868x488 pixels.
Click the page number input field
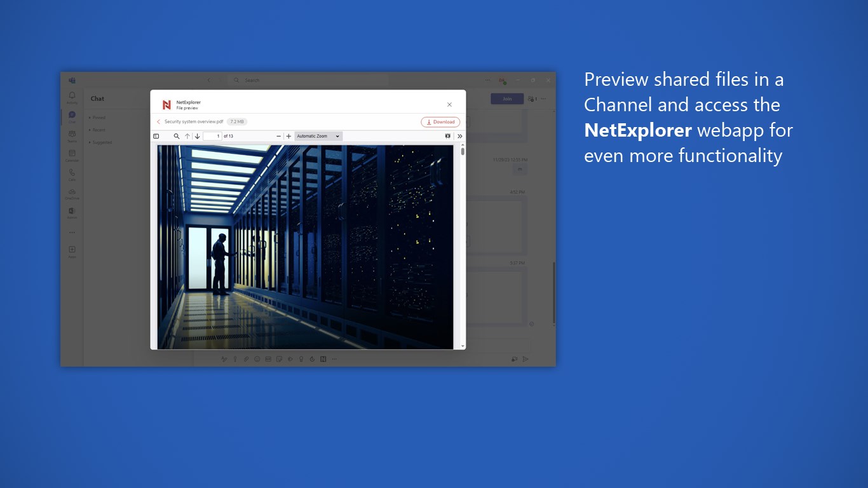click(212, 136)
